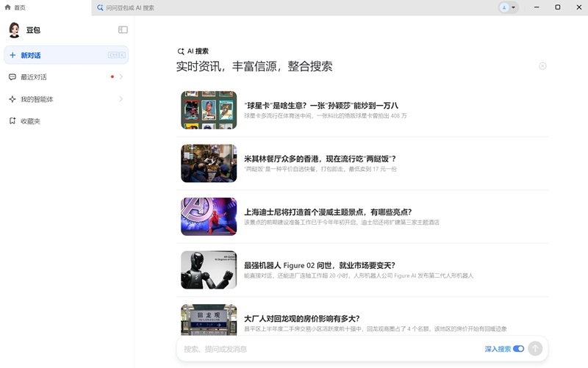588x368 pixels.
Task: Dismiss the AI search panel with circled X
Action: click(542, 66)
